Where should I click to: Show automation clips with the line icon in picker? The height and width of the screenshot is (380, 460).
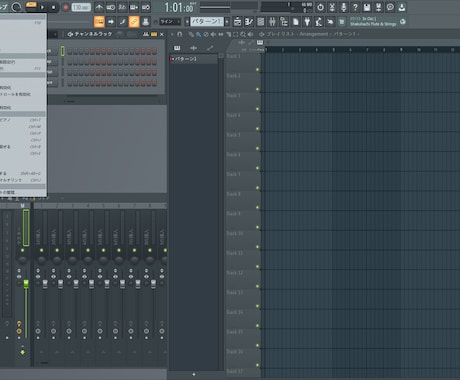210,48
